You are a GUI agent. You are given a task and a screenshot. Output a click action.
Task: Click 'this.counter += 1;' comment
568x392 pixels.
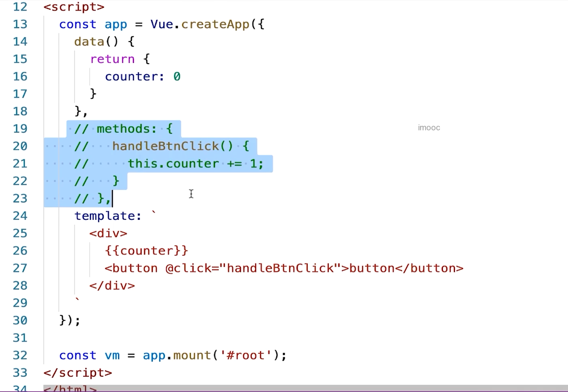click(196, 163)
